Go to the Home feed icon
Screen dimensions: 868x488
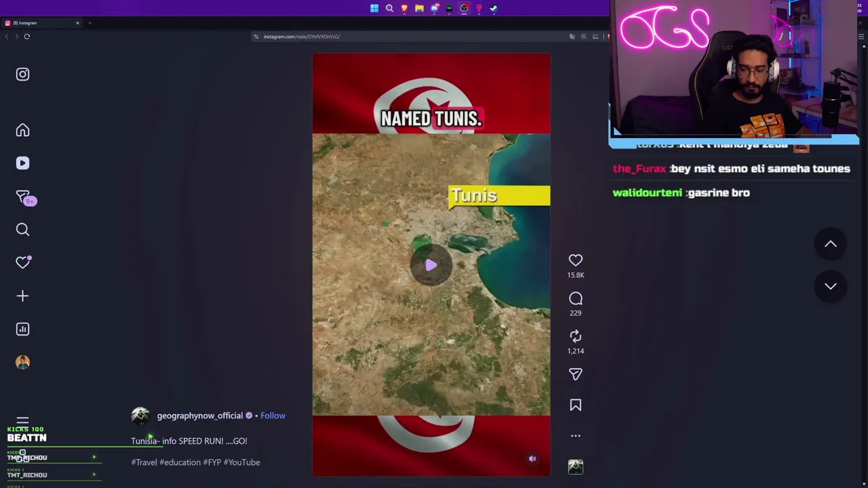(22, 130)
